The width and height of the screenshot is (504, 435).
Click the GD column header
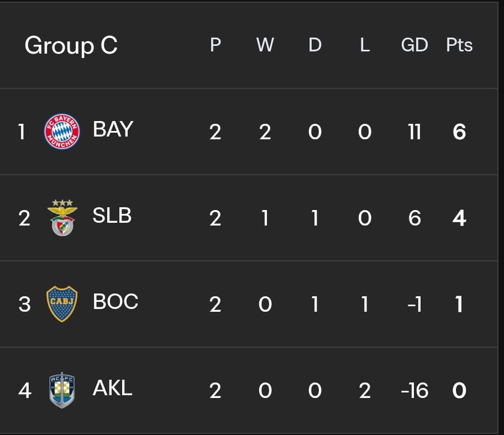coord(414,45)
